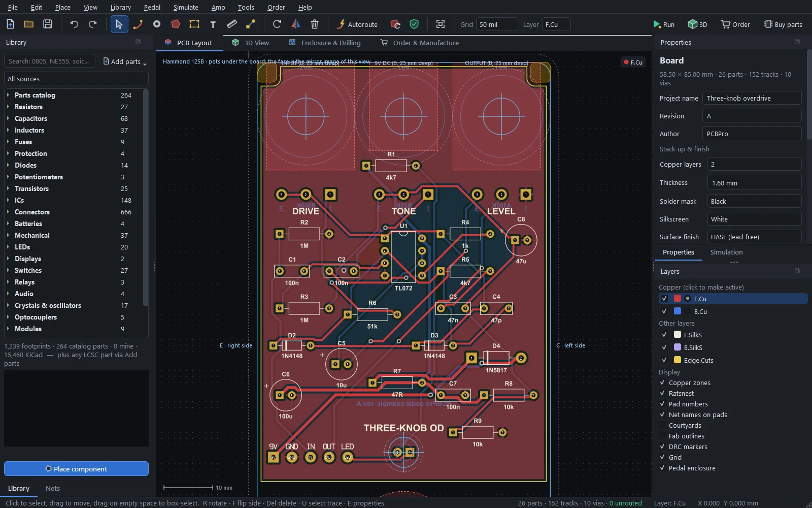
Task: Hide the F.SilkS layer
Action: [x=664, y=335]
